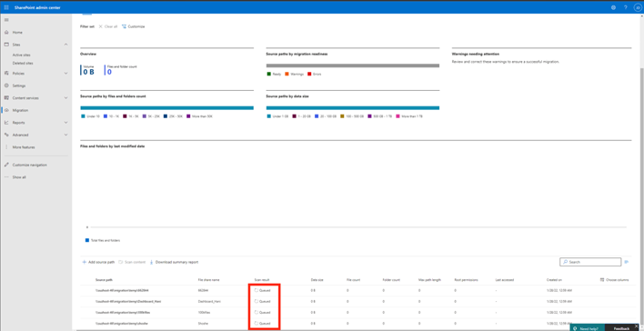This screenshot has width=644, height=331.
Task: Click Download summary report button
Action: click(x=174, y=262)
